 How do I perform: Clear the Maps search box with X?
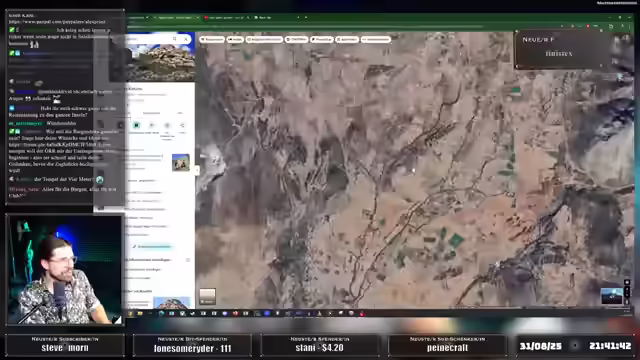[186, 39]
